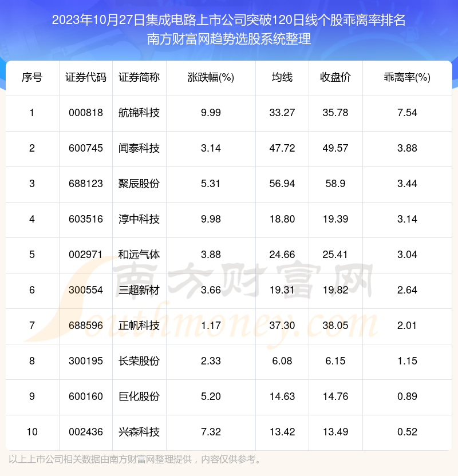
Task: Click the 序号 column header
Action: (32, 77)
